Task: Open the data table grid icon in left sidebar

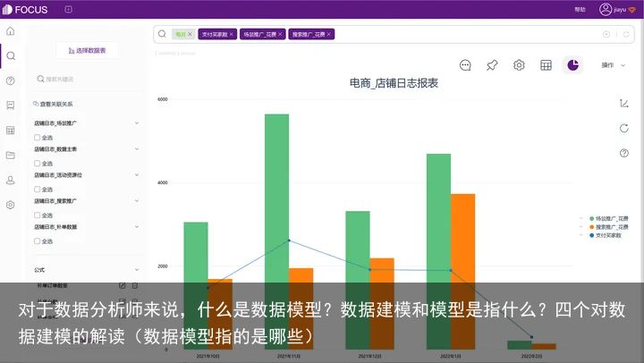Action: click(x=11, y=131)
